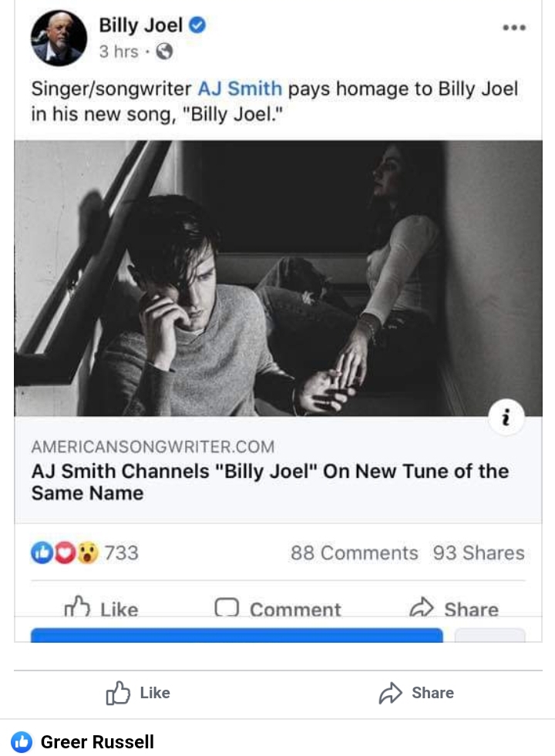Viewport: 555px width, 756px height.
Task: Open the three-dots post options menu
Action: [x=514, y=28]
